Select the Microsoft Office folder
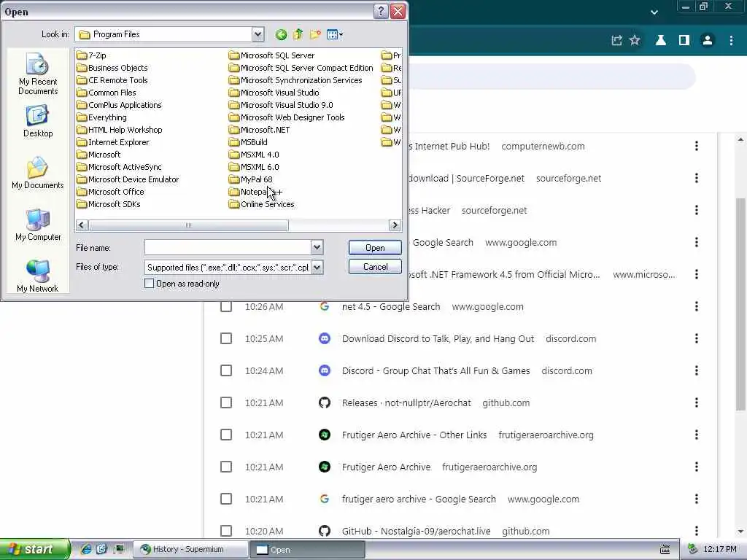This screenshot has width=747, height=560. tap(111, 192)
